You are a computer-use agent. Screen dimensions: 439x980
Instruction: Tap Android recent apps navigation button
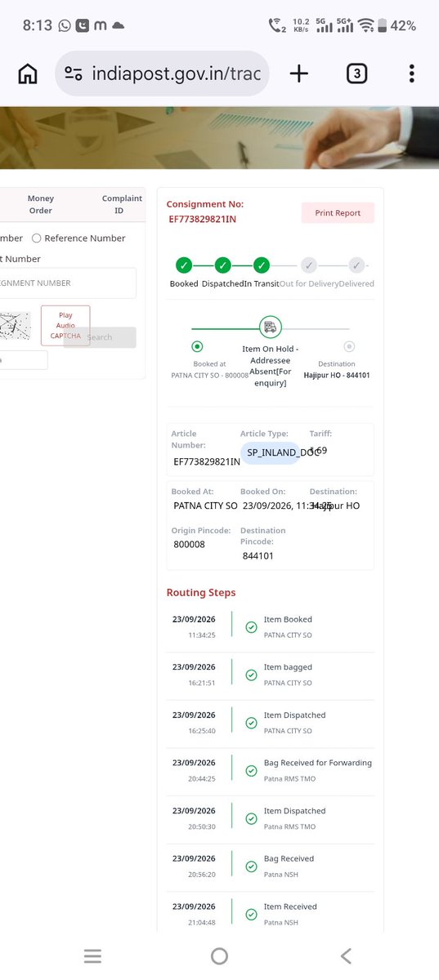92,956
